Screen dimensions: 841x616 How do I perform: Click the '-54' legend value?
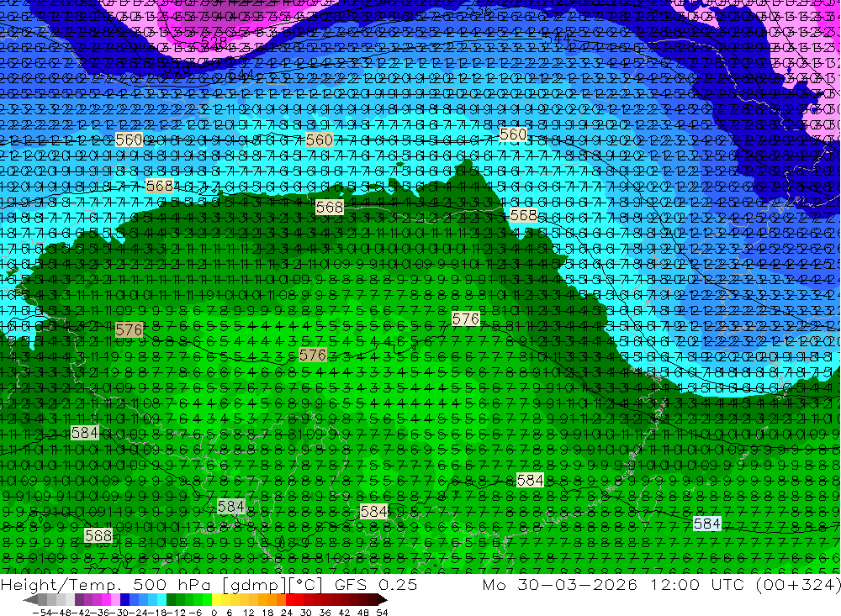point(42,613)
